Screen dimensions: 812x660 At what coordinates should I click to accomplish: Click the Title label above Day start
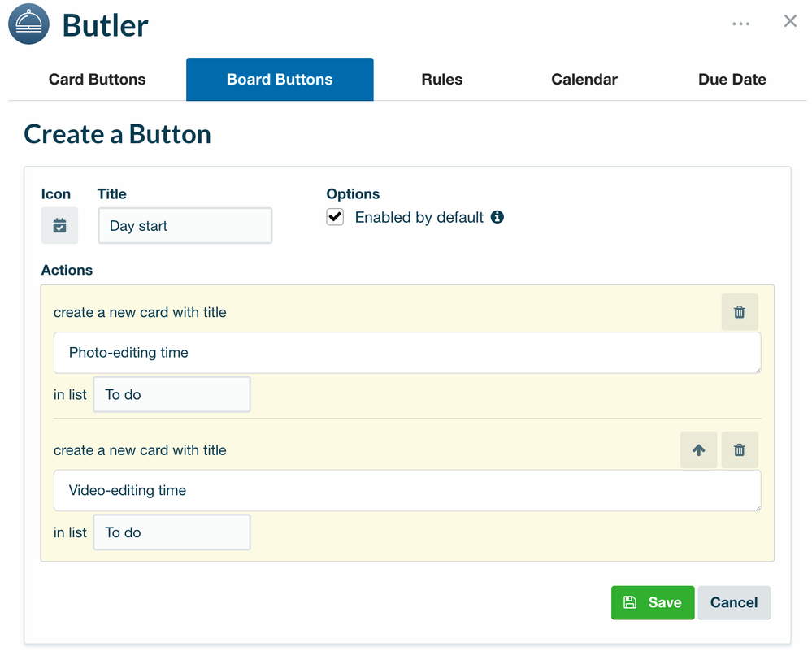pyautogui.click(x=112, y=193)
